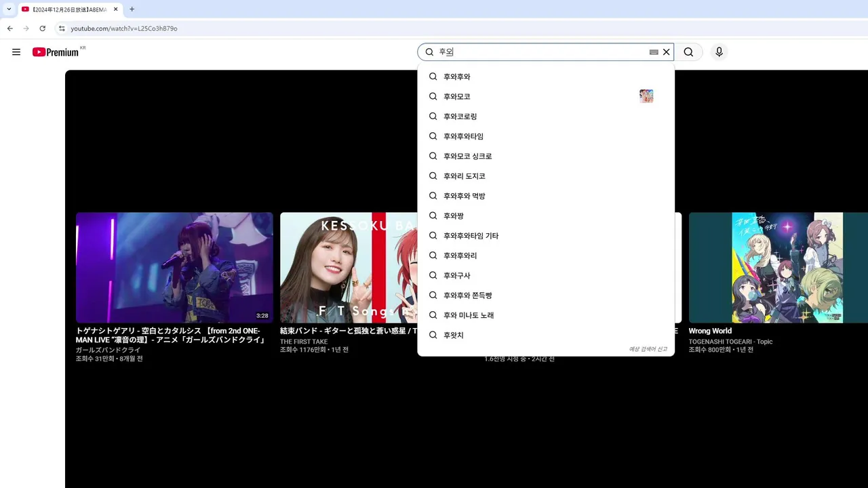Choose suggestion 후와리 도지코
868x488 pixels.
546,176
